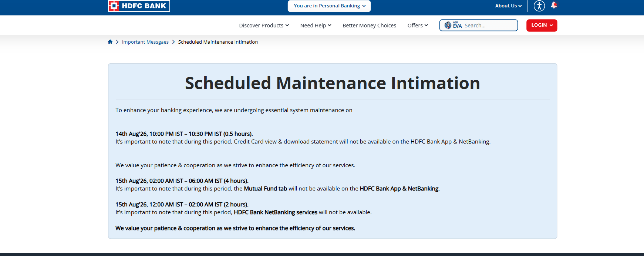Open Better Money Choices
644x256 pixels.
pos(369,26)
